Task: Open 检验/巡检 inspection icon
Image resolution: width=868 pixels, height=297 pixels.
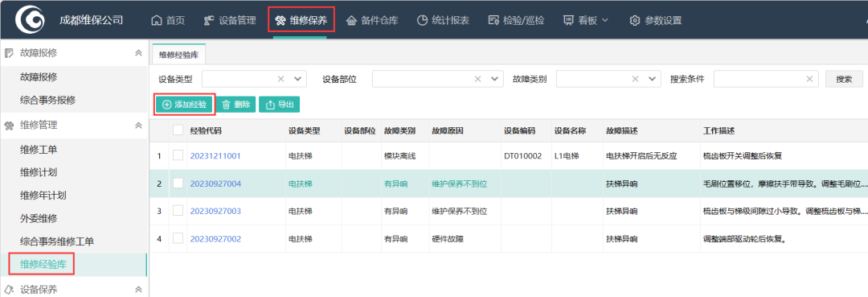Action: tap(493, 20)
